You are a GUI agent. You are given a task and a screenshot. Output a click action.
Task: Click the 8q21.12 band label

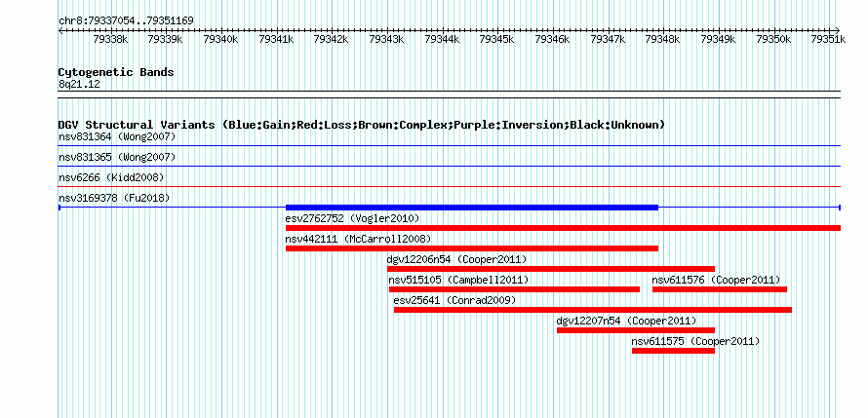(79, 84)
